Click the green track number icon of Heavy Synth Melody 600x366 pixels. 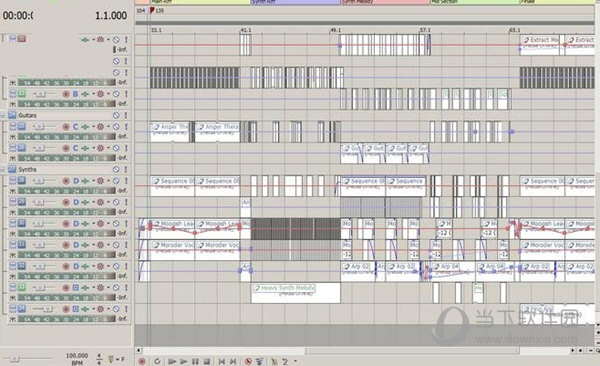[x=21, y=287]
